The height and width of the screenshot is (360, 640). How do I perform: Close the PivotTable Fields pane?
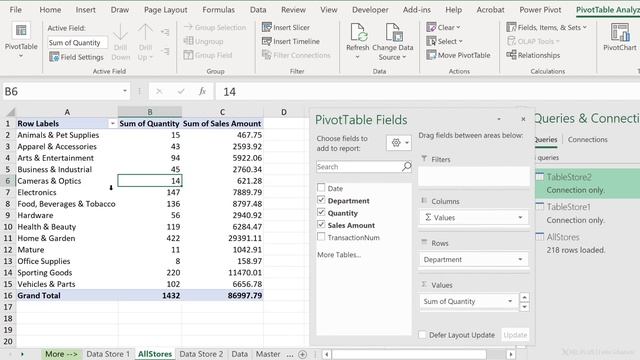tap(523, 119)
